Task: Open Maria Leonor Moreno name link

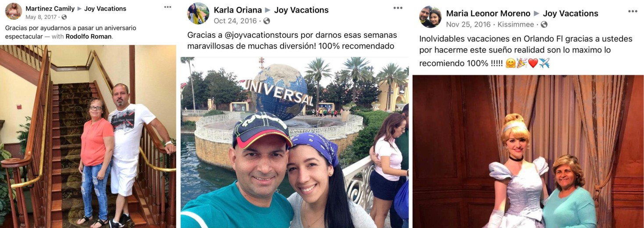Action: (488, 14)
